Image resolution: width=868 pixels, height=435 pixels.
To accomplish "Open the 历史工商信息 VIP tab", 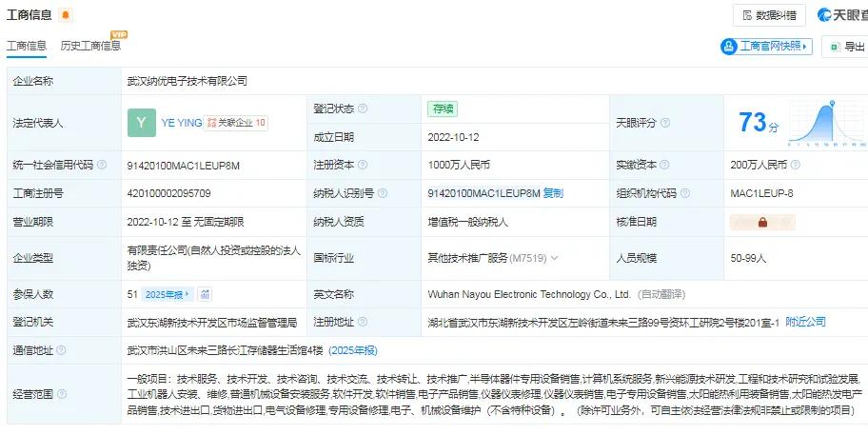I will pyautogui.click(x=90, y=46).
